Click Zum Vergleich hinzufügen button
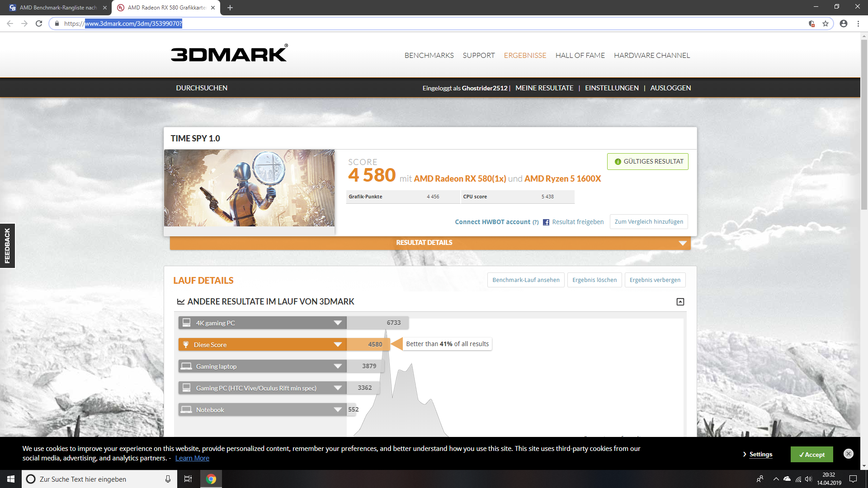Viewport: 868px width, 488px height. pos(648,222)
